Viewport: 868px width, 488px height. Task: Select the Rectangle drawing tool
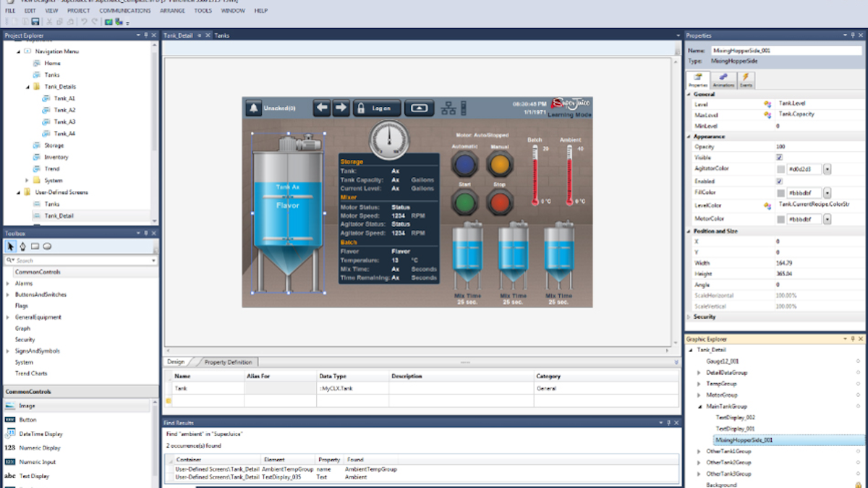point(35,246)
